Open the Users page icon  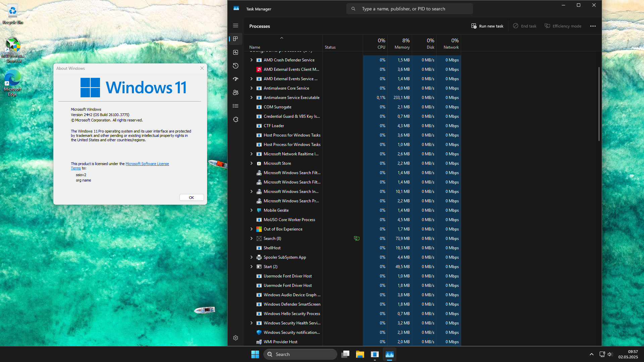pyautogui.click(x=236, y=93)
